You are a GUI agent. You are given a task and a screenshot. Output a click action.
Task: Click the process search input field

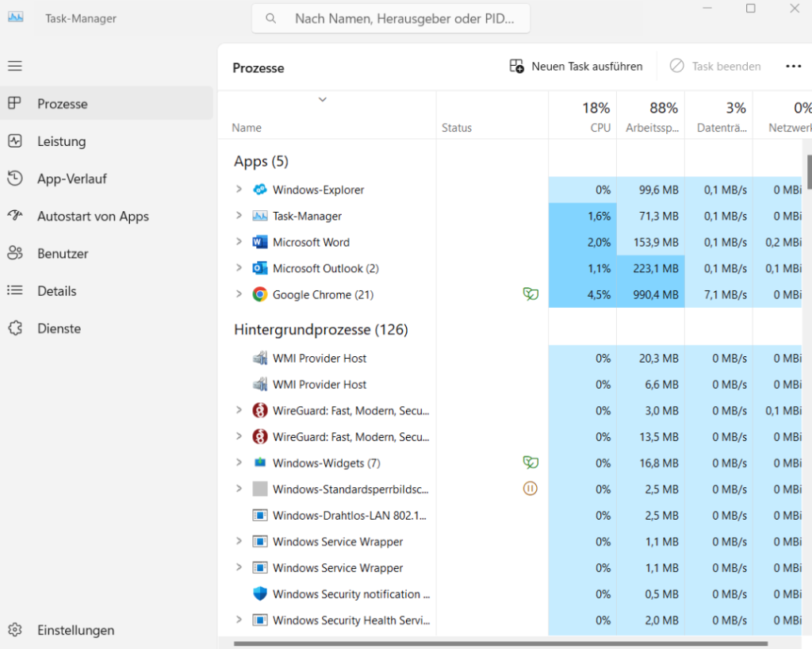coord(391,18)
